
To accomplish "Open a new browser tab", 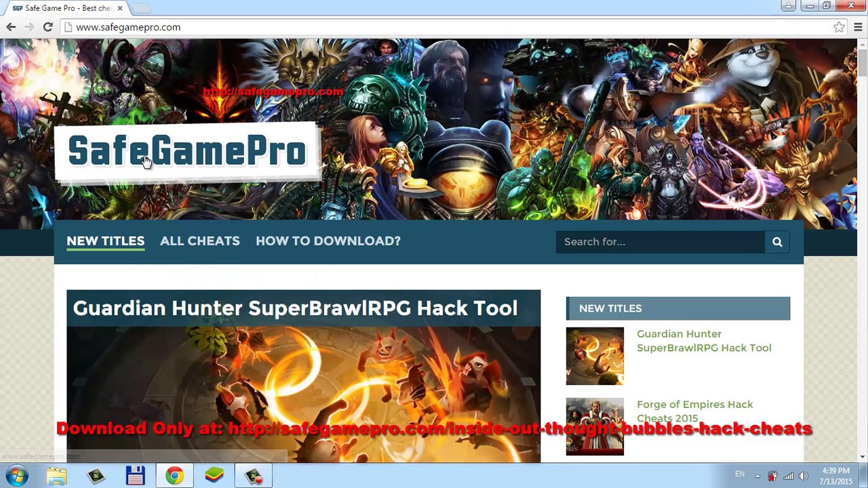I will coord(141,8).
